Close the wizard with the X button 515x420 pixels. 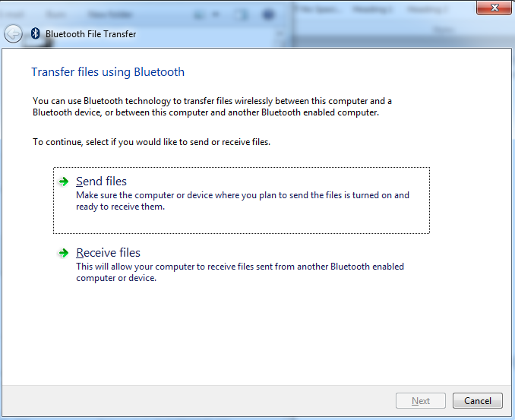pos(494,8)
